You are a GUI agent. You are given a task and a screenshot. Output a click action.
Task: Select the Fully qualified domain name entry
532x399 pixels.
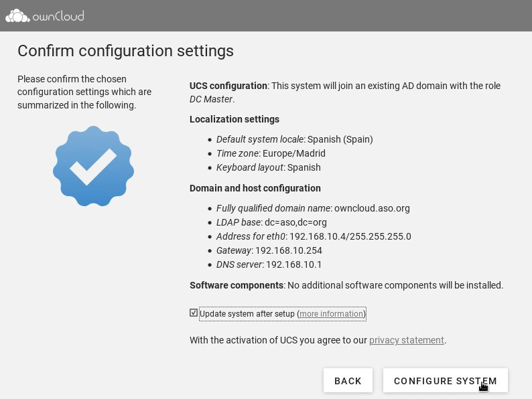(x=313, y=208)
